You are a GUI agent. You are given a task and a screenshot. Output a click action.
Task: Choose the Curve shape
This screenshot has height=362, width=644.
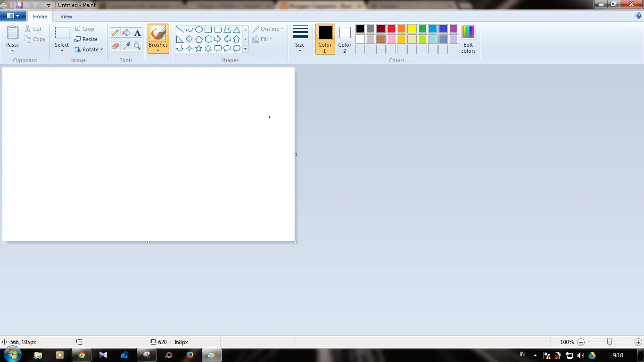(x=189, y=30)
